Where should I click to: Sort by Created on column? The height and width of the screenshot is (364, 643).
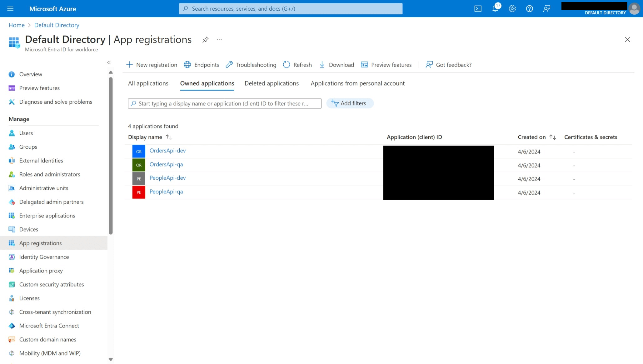536,137
